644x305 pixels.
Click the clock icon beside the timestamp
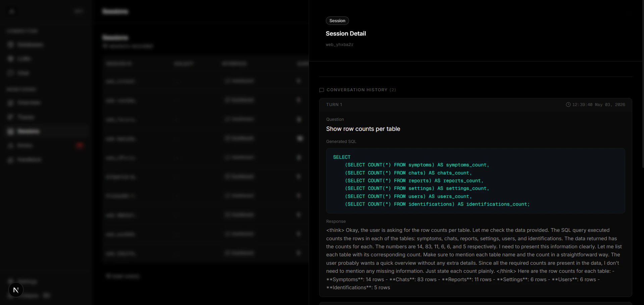tap(568, 105)
